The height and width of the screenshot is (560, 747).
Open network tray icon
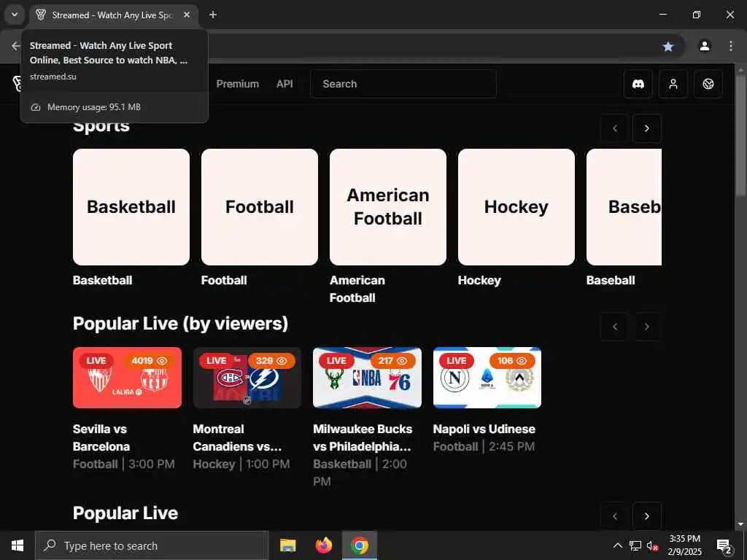pos(635,545)
